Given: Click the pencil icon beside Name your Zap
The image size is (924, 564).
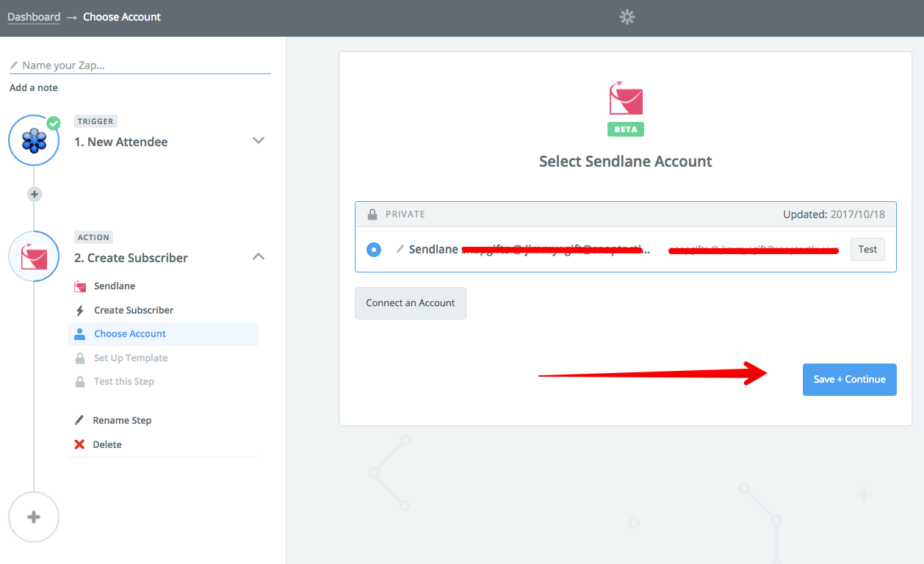Looking at the screenshot, I should (x=14, y=65).
